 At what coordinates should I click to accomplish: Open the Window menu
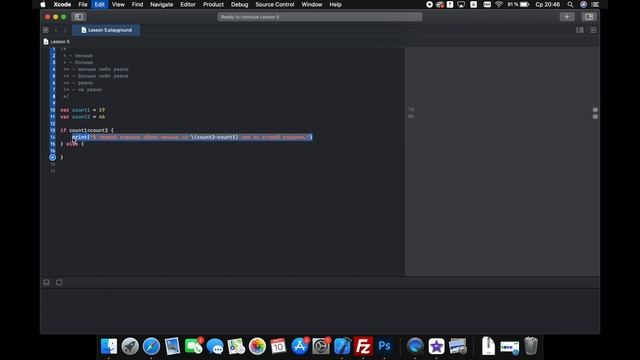pos(312,4)
